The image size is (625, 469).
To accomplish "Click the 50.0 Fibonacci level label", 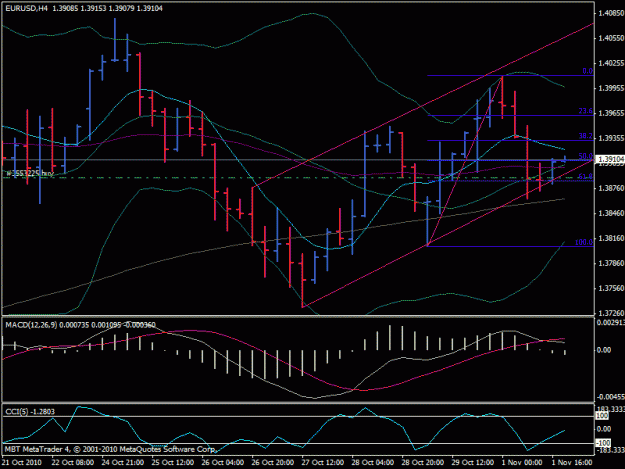I will [x=586, y=156].
